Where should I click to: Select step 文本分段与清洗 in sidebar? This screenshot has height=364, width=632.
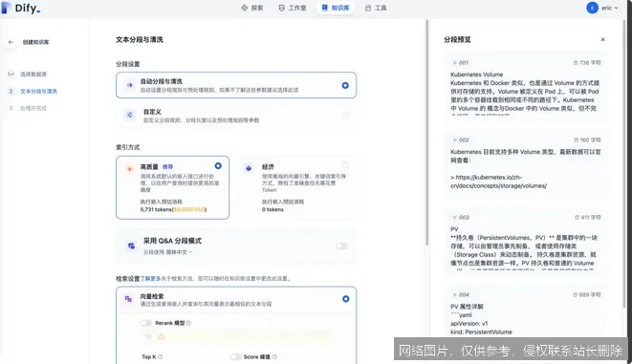tap(38, 92)
